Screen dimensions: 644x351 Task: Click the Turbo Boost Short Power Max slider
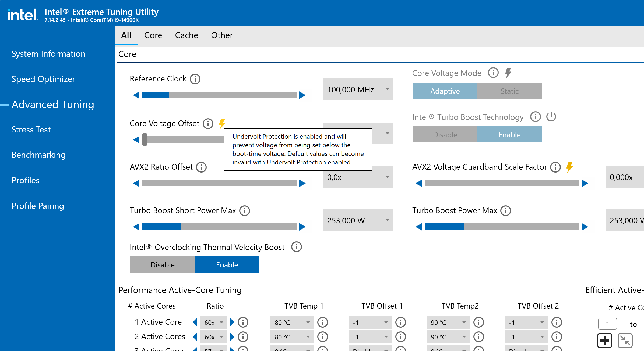point(219,227)
